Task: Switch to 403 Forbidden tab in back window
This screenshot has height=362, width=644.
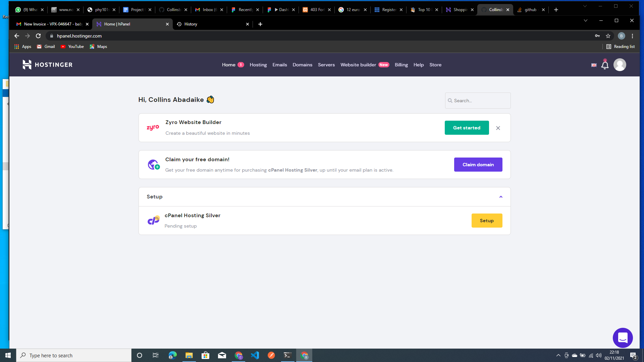Action: coord(317,10)
